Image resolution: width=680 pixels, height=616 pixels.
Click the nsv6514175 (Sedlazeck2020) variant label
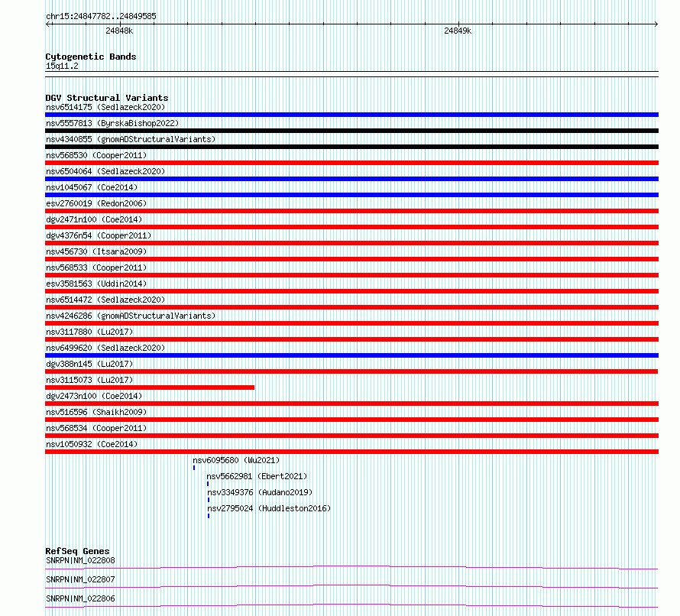point(105,107)
